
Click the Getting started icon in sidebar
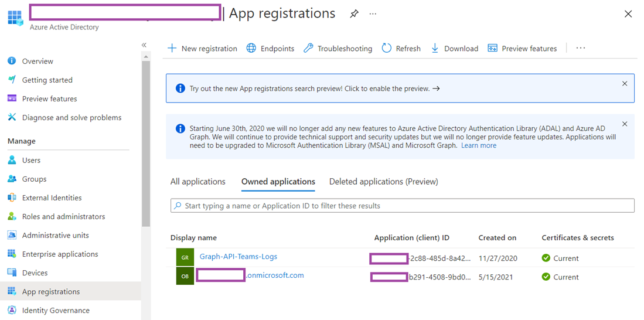(x=12, y=80)
